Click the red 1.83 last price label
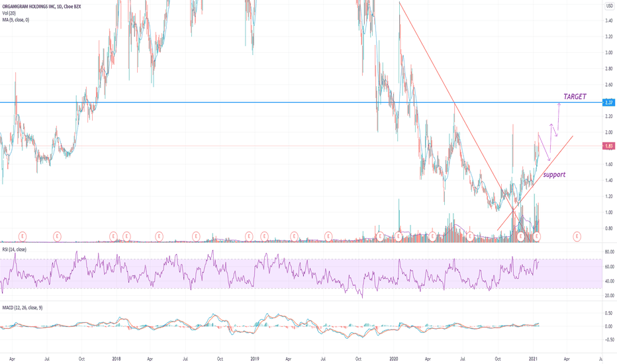The width and height of the screenshot is (617, 364). (609, 146)
